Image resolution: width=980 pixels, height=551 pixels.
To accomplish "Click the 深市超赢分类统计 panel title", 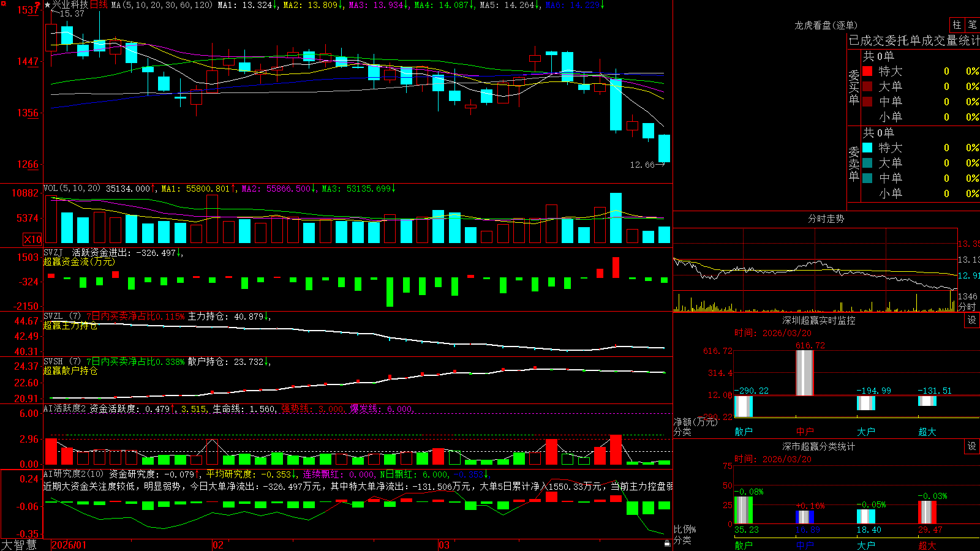I will click(818, 446).
